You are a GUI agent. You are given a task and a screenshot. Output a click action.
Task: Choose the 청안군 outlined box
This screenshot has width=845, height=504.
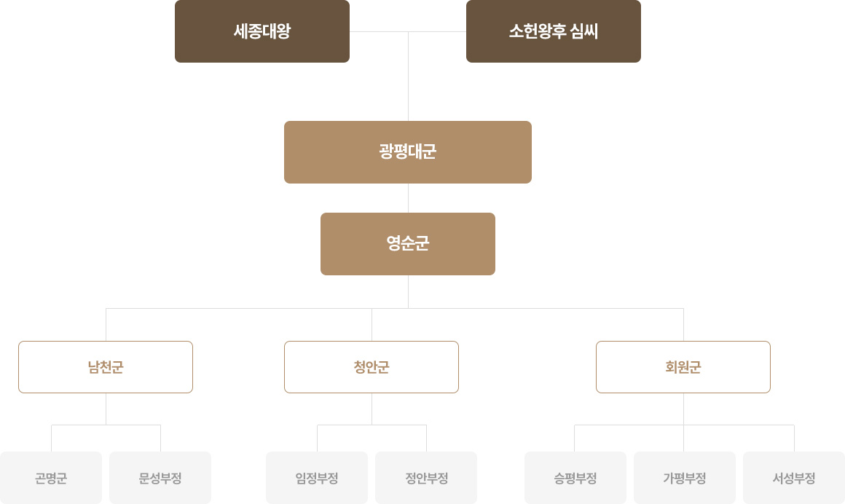372,367
